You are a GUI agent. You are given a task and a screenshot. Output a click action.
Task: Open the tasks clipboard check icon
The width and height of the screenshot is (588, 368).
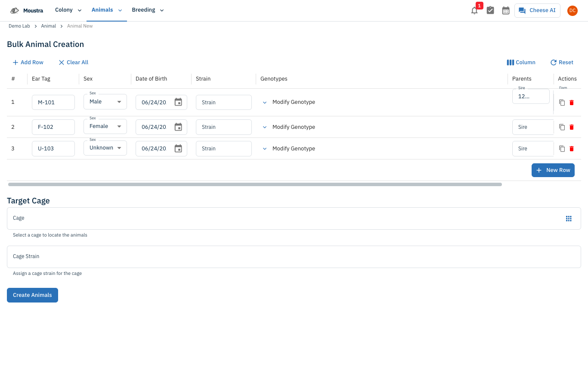[x=490, y=10]
